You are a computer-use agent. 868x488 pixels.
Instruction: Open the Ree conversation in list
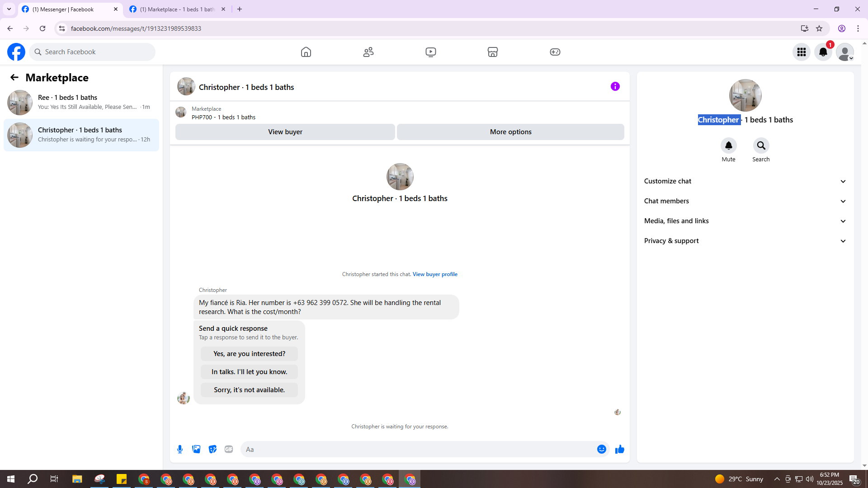(x=81, y=102)
